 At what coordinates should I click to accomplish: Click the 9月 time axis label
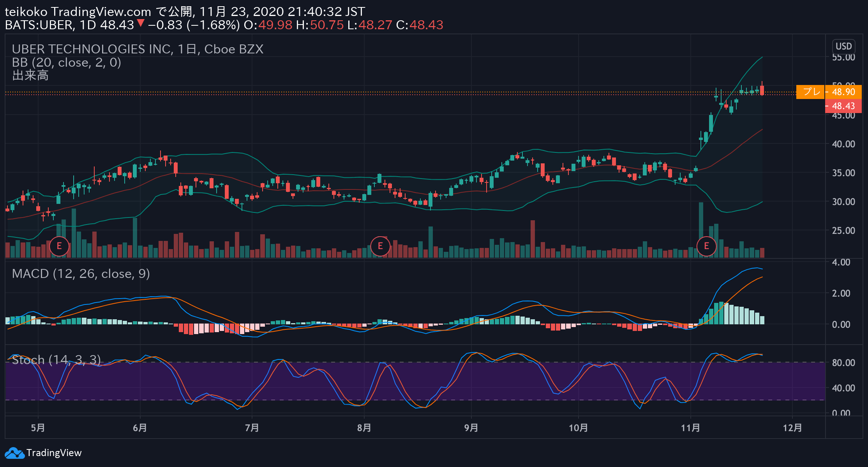471,428
